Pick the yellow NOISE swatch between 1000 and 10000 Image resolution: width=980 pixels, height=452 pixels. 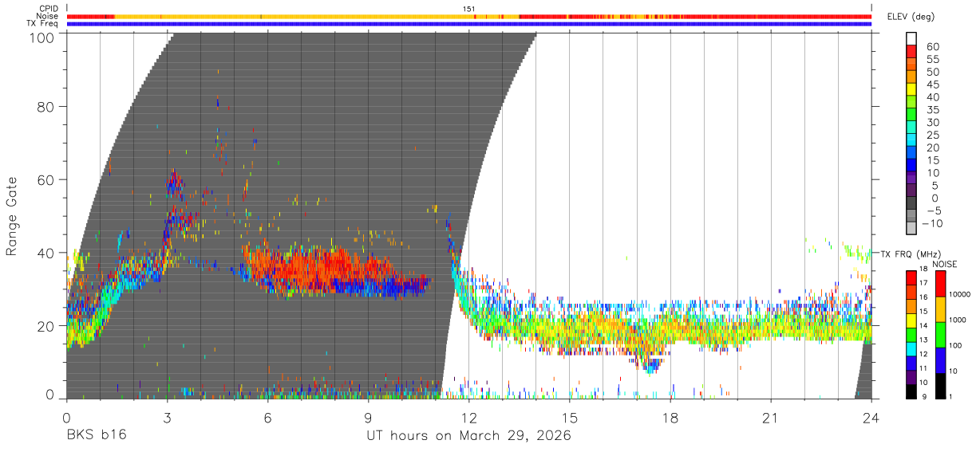tap(939, 308)
